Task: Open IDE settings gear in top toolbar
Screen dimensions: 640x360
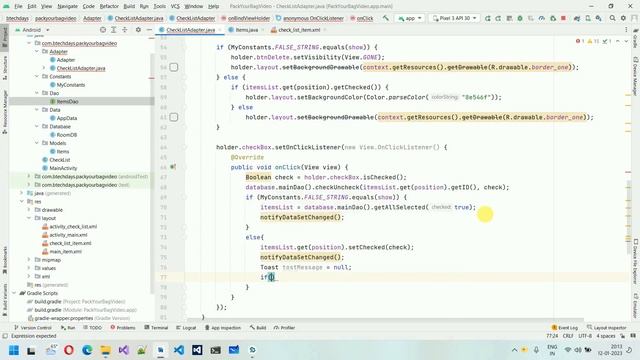Action: pyautogui.click(x=623, y=18)
